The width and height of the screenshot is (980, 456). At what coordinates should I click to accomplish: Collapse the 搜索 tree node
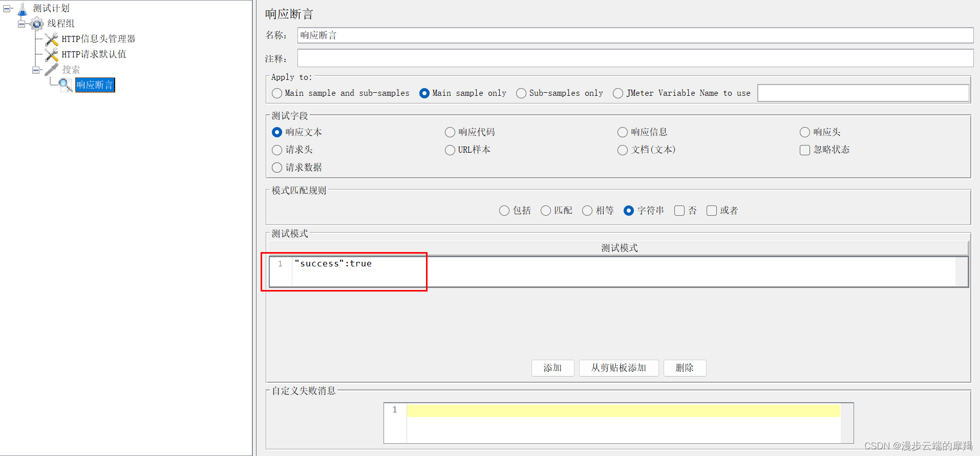click(36, 70)
